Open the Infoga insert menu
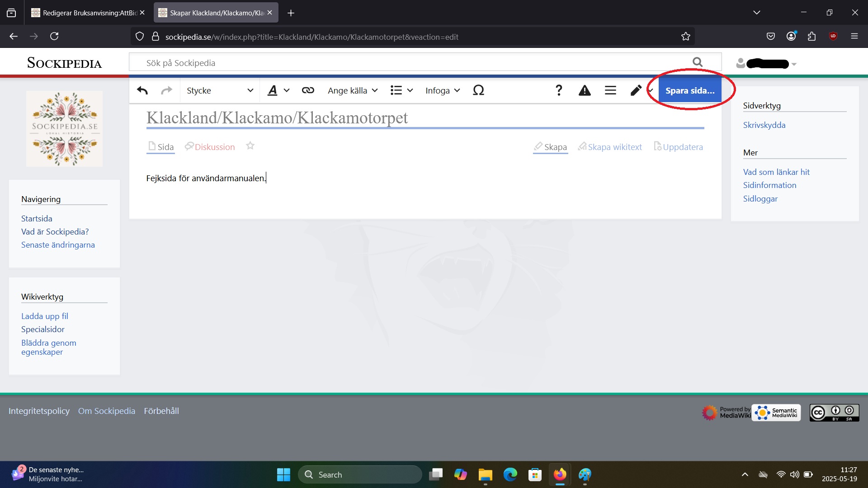 click(x=442, y=90)
